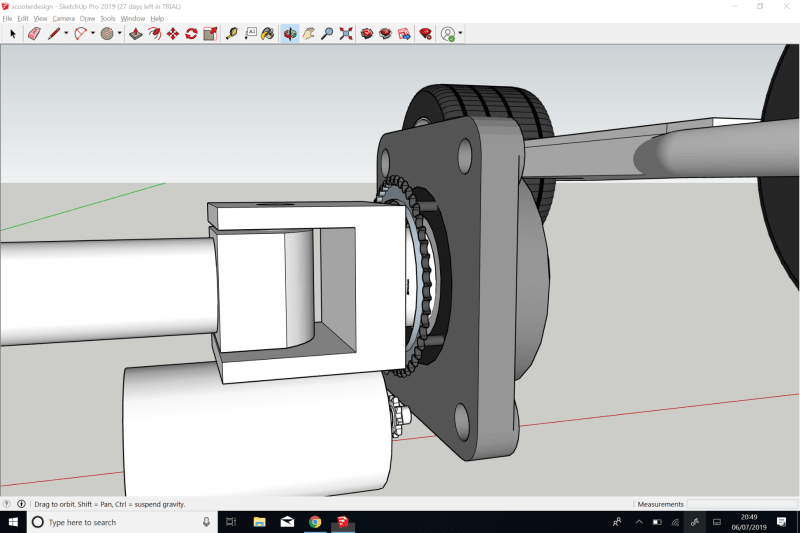Viewport: 800px width, 533px height.
Task: Select the Text label tool
Action: pos(251,34)
